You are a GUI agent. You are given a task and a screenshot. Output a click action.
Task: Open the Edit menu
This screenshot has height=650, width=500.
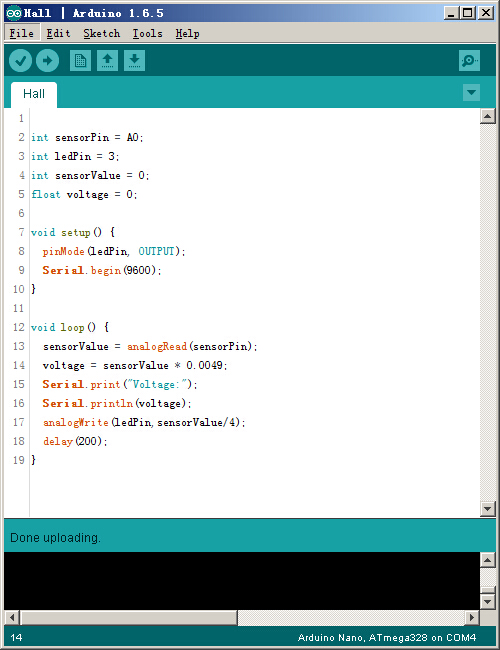point(58,33)
